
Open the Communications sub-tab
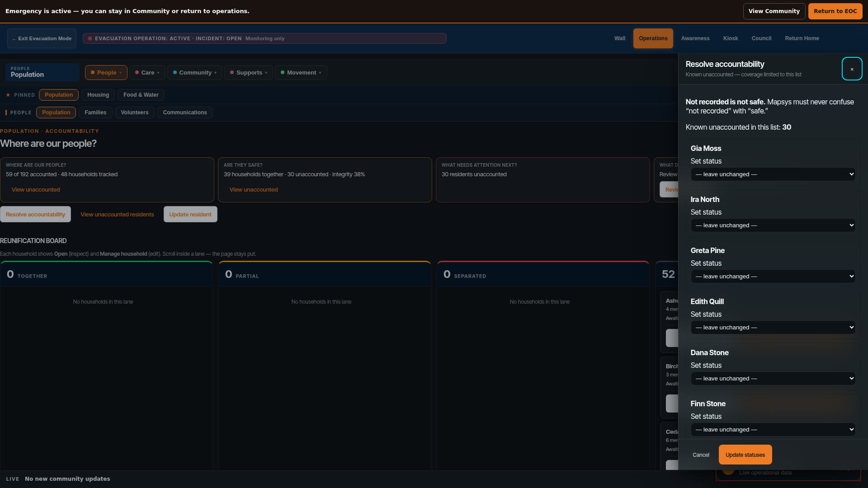[185, 113]
